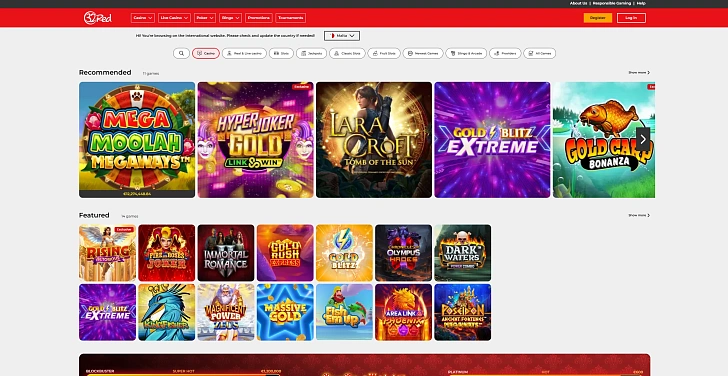This screenshot has width=728, height=376.
Task: Open Olympus Hades game tile
Action: 403,253
